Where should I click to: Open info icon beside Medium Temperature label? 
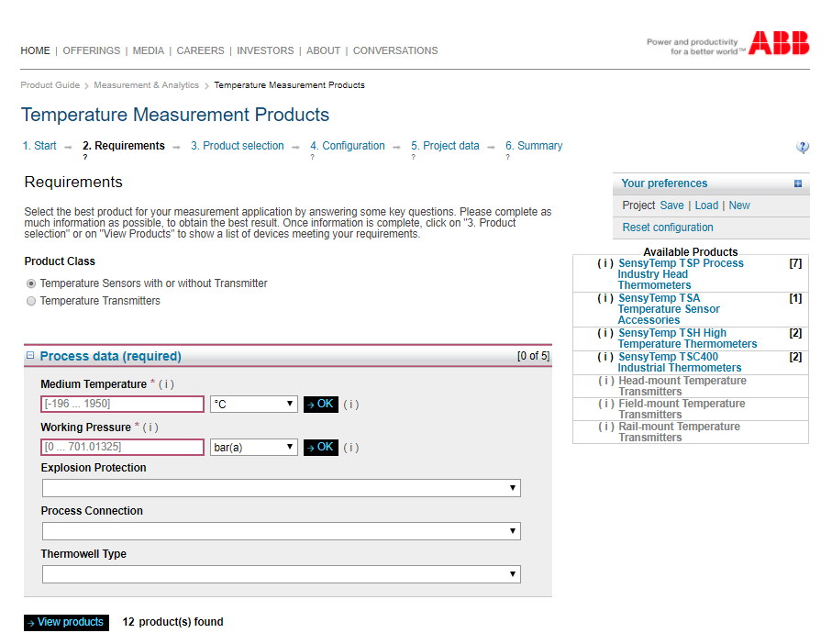coord(166,384)
